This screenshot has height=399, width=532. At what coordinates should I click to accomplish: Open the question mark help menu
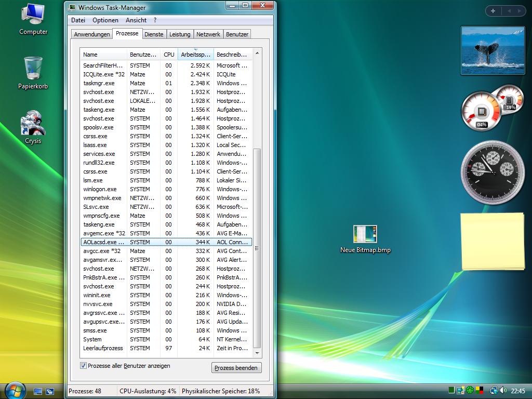(x=155, y=20)
